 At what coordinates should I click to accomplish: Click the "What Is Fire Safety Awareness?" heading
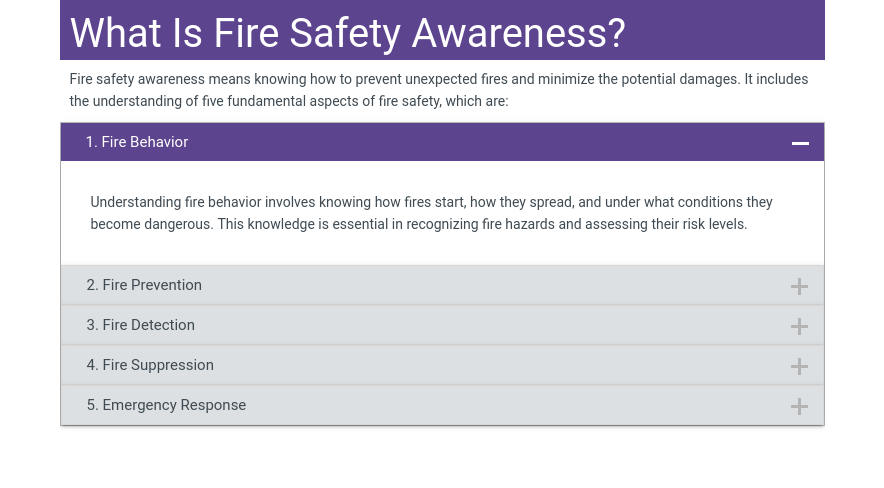347,33
